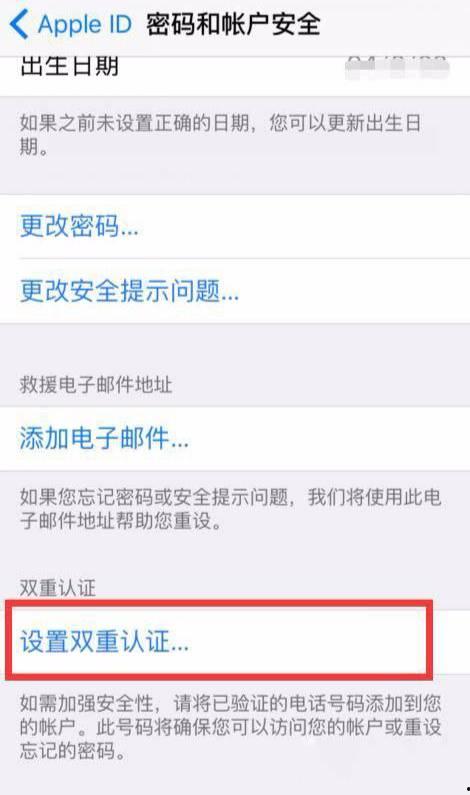Tap the rescue email explanation text

[x=230, y=509]
